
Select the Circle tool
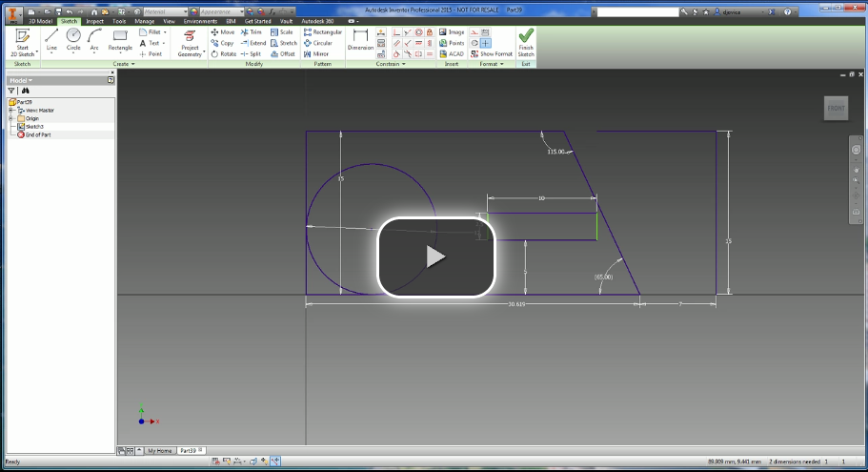[x=73, y=40]
